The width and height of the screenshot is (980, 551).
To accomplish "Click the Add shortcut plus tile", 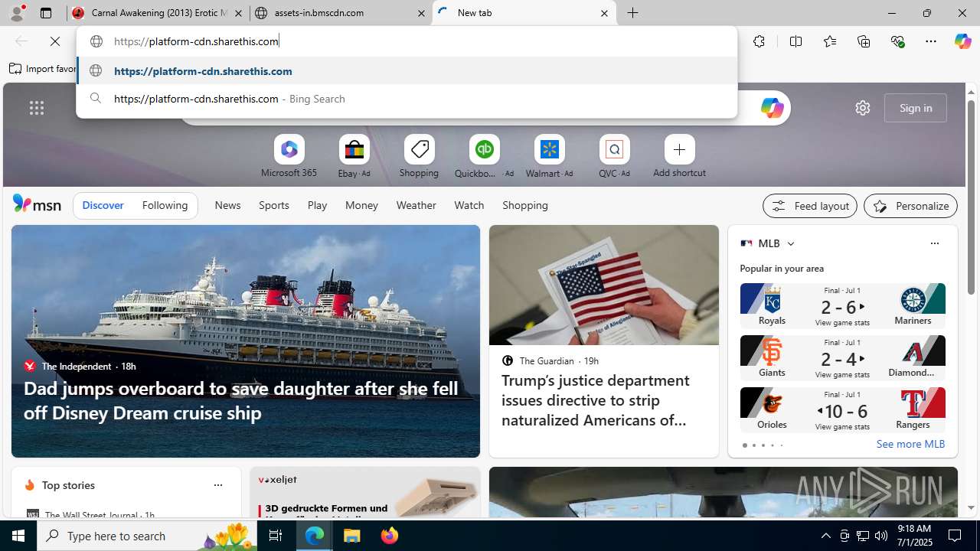I will (x=679, y=157).
